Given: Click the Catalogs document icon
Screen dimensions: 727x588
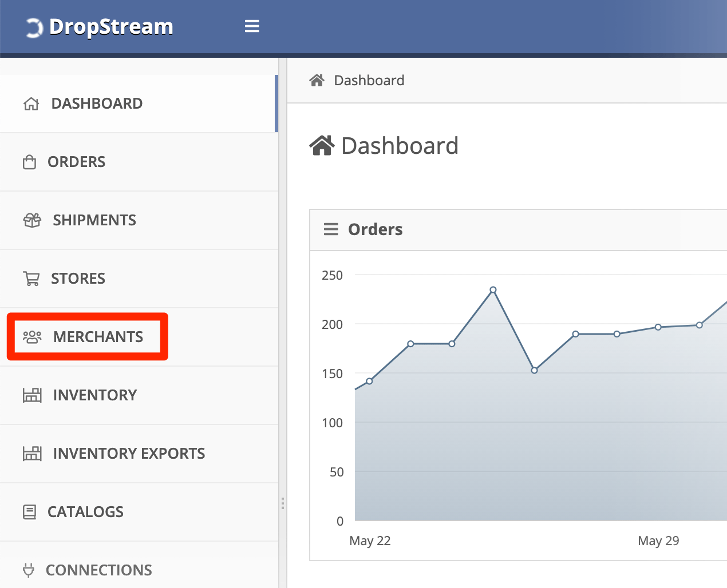Looking at the screenshot, I should pyautogui.click(x=32, y=511).
